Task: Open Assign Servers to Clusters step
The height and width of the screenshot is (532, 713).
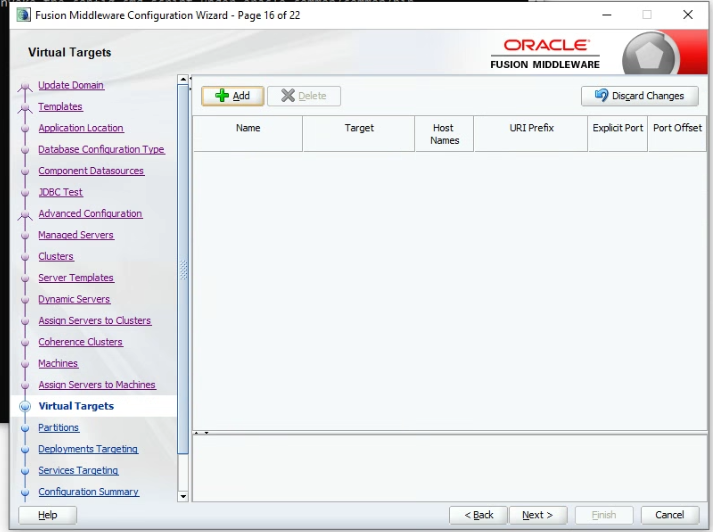Action: 95,320
